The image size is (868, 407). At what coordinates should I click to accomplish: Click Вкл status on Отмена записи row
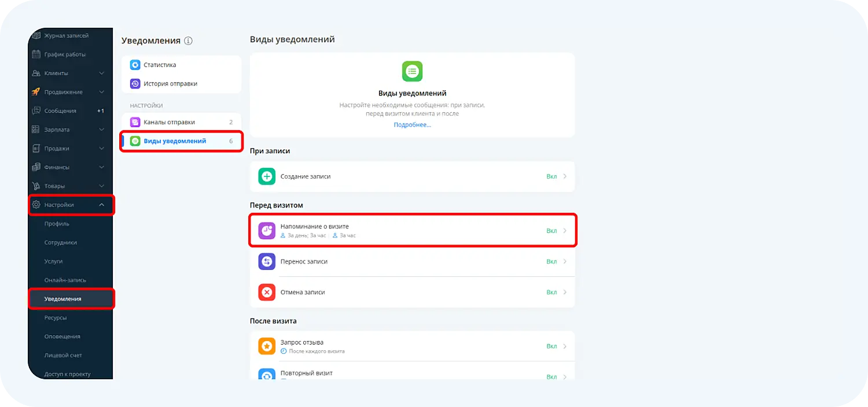[551, 293]
